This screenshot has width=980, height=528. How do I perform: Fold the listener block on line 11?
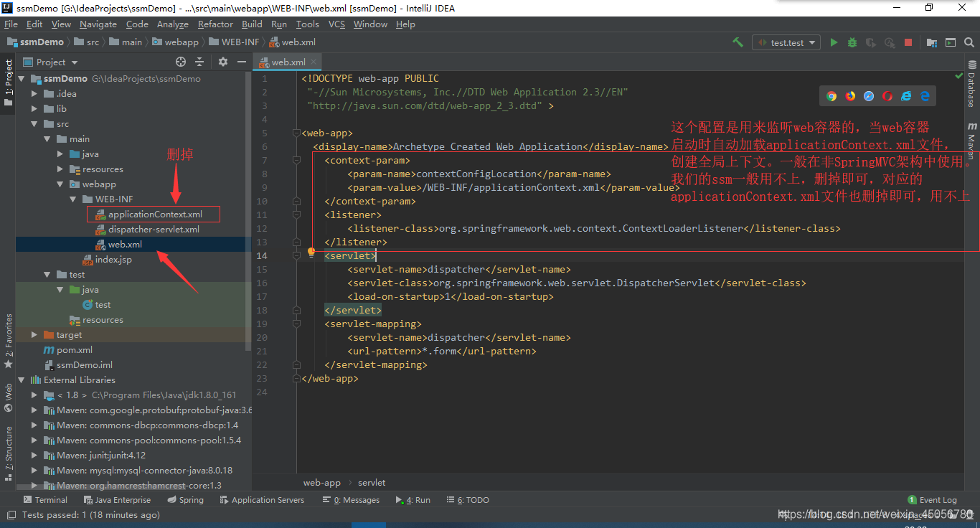tap(296, 214)
